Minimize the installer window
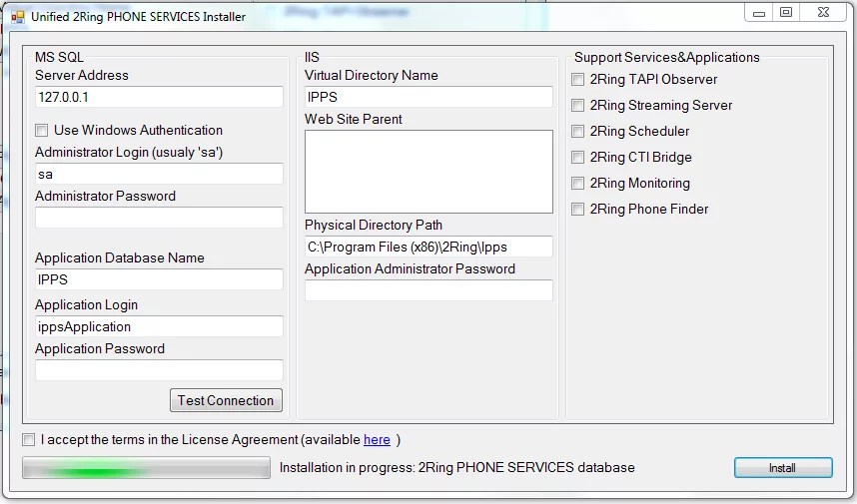Screen dimensions: 857x504 tap(759, 13)
